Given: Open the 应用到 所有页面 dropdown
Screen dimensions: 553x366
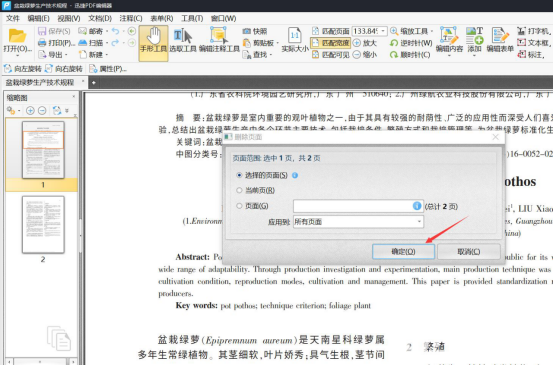Looking at the screenshot, I should tap(358, 222).
